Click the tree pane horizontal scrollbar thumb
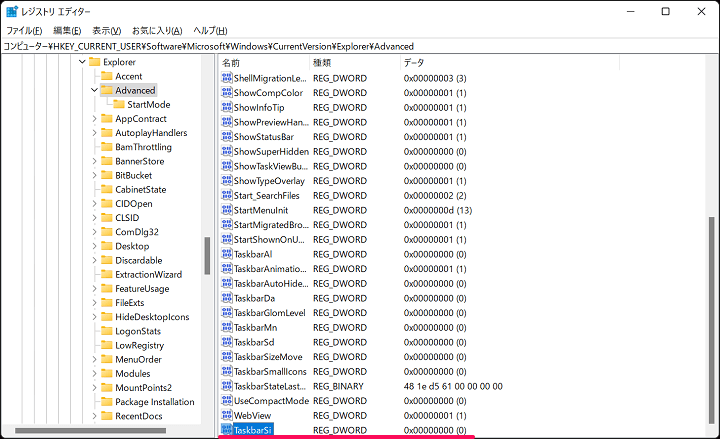The width and height of the screenshot is (720, 439). click(x=90, y=431)
